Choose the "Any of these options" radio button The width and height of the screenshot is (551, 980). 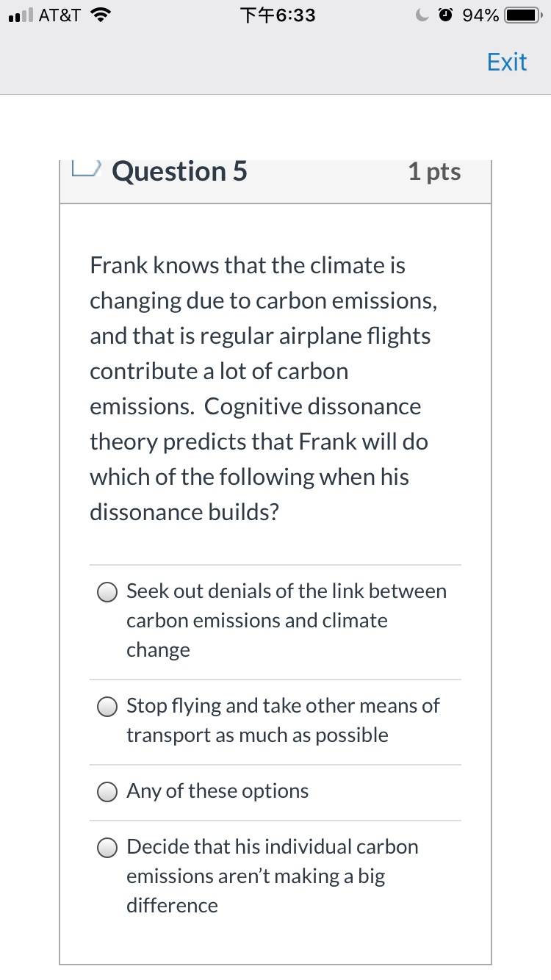(108, 792)
